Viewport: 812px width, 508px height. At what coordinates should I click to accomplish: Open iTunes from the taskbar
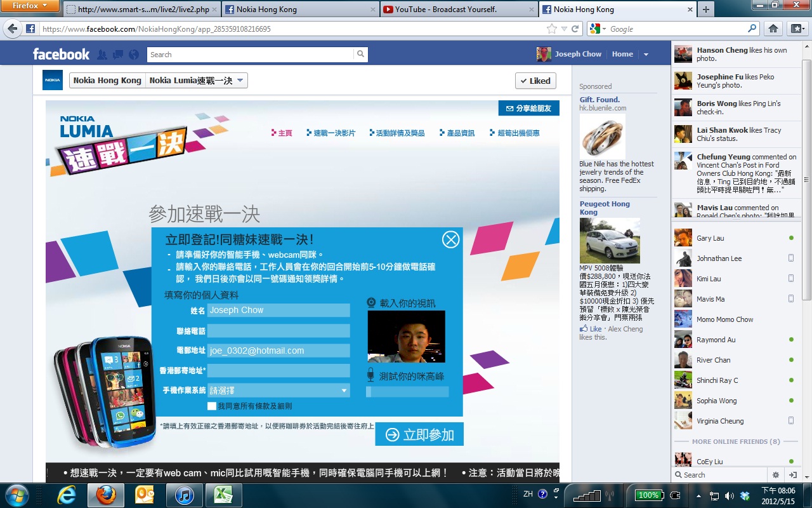[184, 495]
